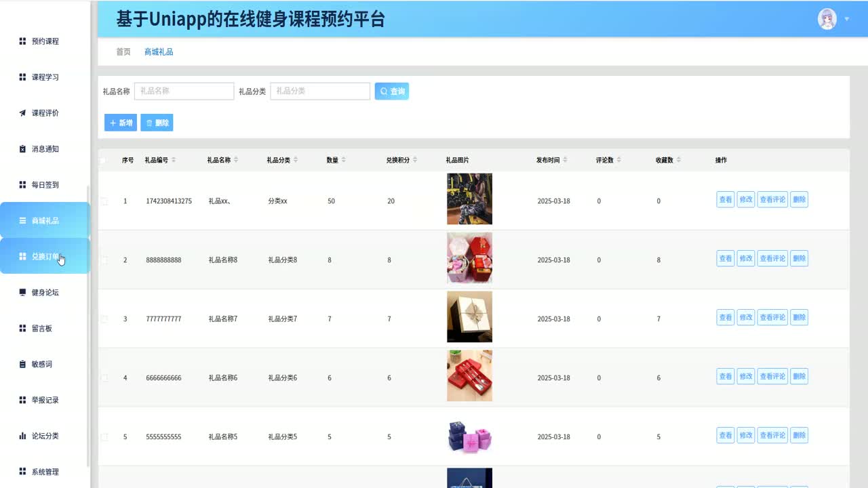Open the gift image for 礼品名称5
The height and width of the screenshot is (488, 868).
tap(469, 436)
